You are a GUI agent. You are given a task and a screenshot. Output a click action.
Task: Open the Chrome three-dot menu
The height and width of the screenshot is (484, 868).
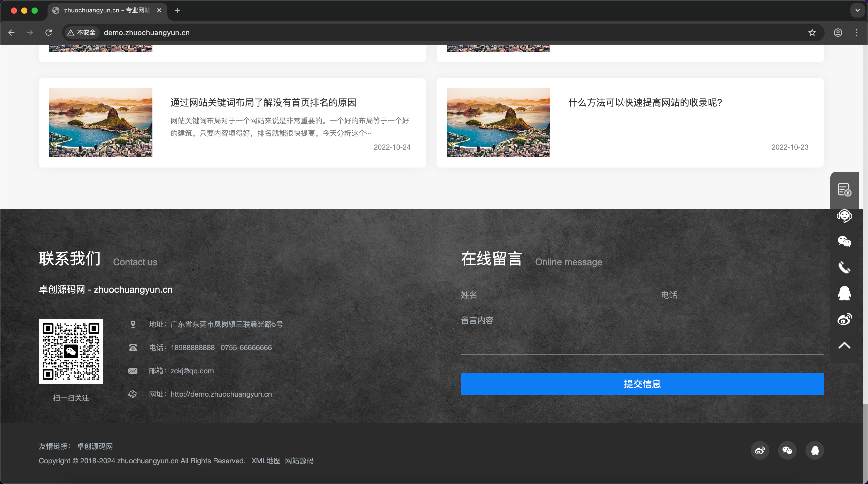(x=857, y=32)
